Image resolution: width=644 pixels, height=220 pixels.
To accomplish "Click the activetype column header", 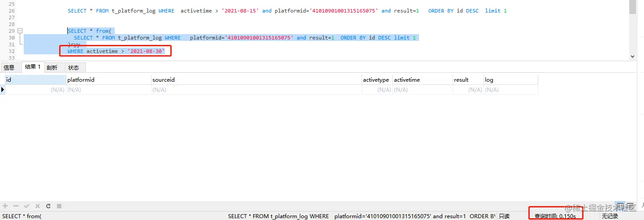I will coord(377,80).
